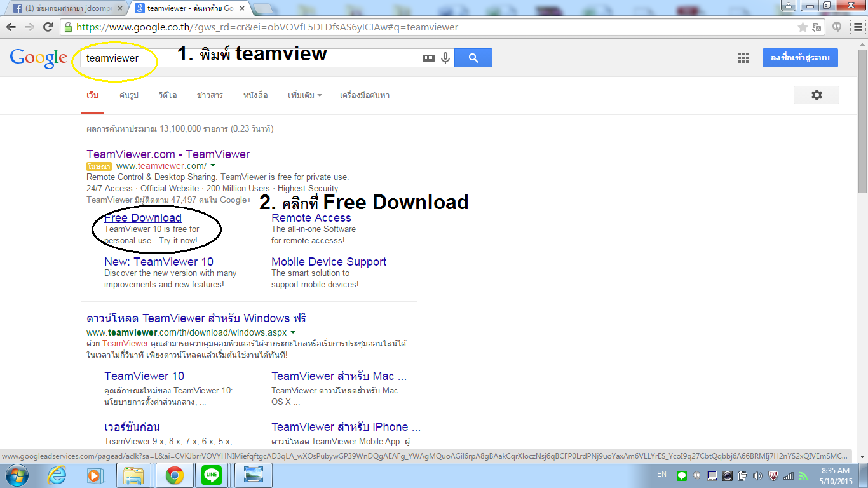Screen dimensions: 868x488
Task: Expand the เพิ่มเติม dropdown menu
Action: (305, 95)
